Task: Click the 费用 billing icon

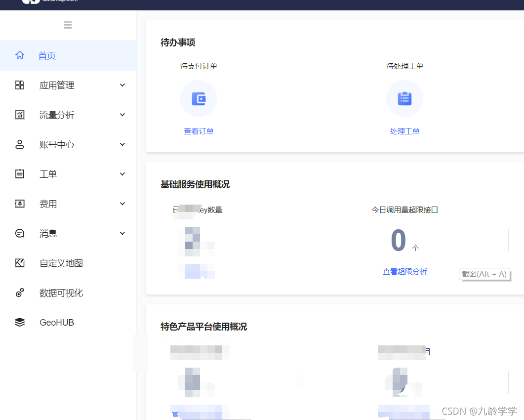Action: click(20, 204)
